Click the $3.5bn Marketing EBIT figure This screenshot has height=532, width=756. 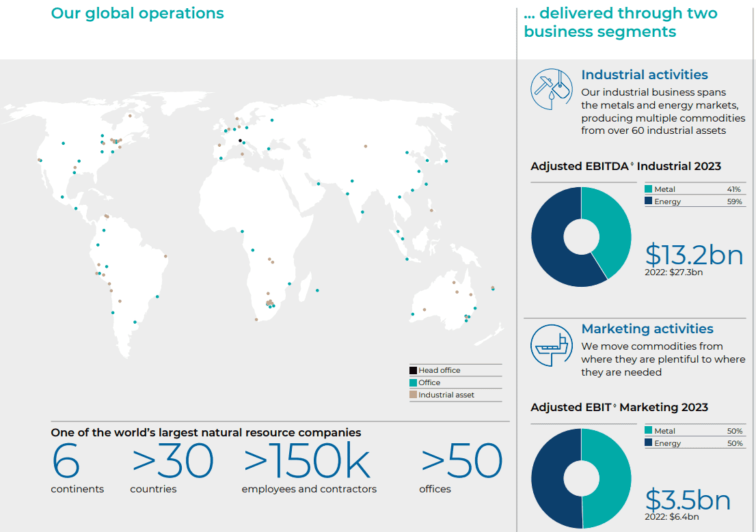(688, 500)
